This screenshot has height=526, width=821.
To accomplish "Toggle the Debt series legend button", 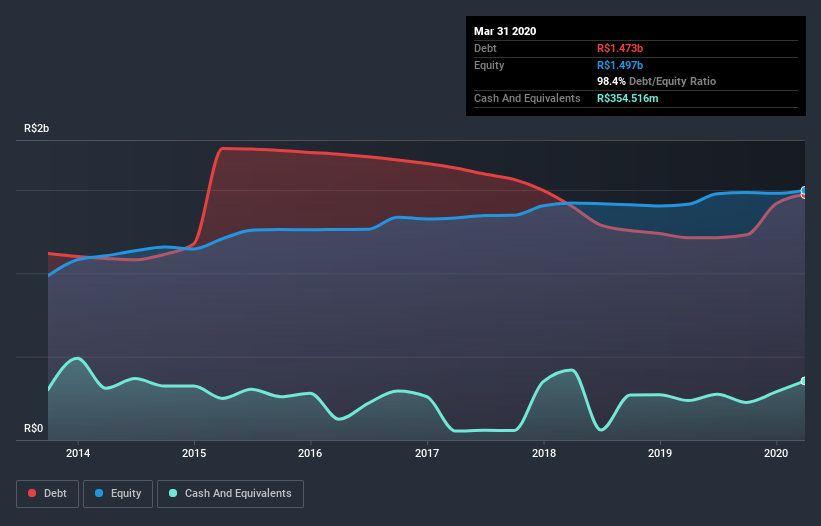I will point(47,494).
